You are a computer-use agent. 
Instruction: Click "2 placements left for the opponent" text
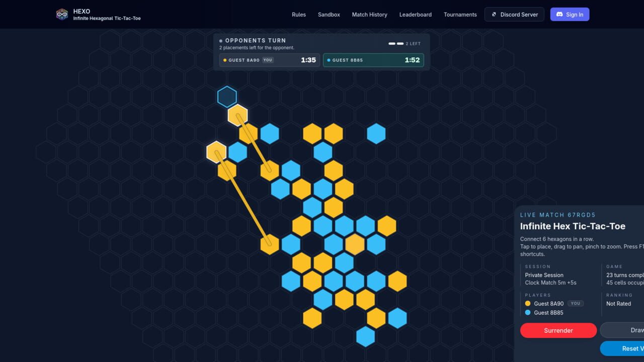coord(257,48)
